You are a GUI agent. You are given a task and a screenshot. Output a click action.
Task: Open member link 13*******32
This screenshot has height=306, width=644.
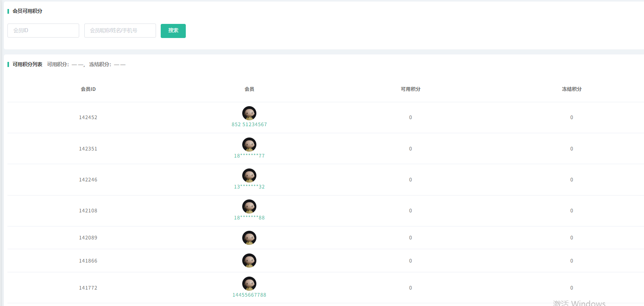(x=249, y=187)
